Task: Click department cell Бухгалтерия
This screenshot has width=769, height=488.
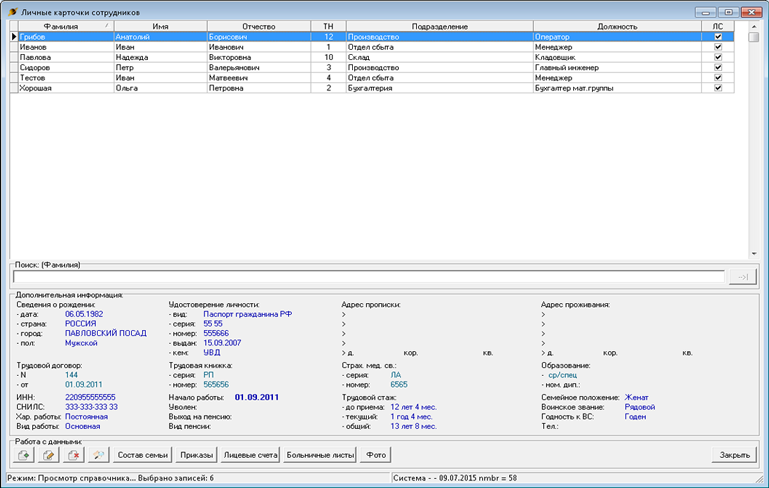Action: coord(440,88)
